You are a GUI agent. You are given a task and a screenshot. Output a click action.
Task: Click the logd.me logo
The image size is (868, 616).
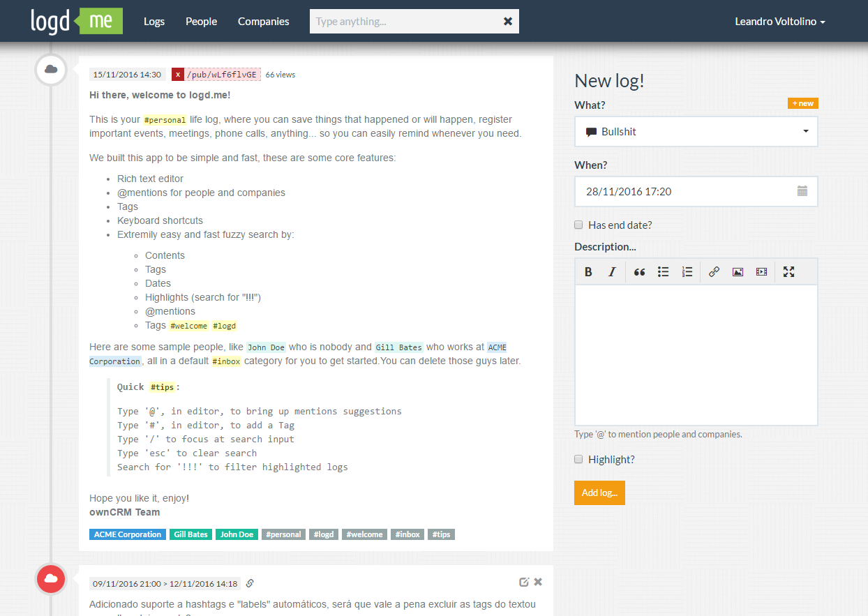[x=77, y=21]
